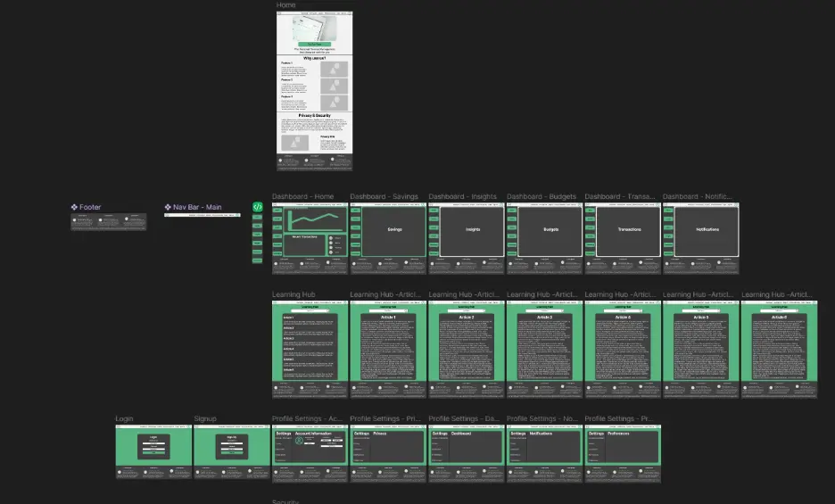Select the "Home" frame label
Image resolution: width=835 pixels, height=504 pixels.
click(x=286, y=4)
